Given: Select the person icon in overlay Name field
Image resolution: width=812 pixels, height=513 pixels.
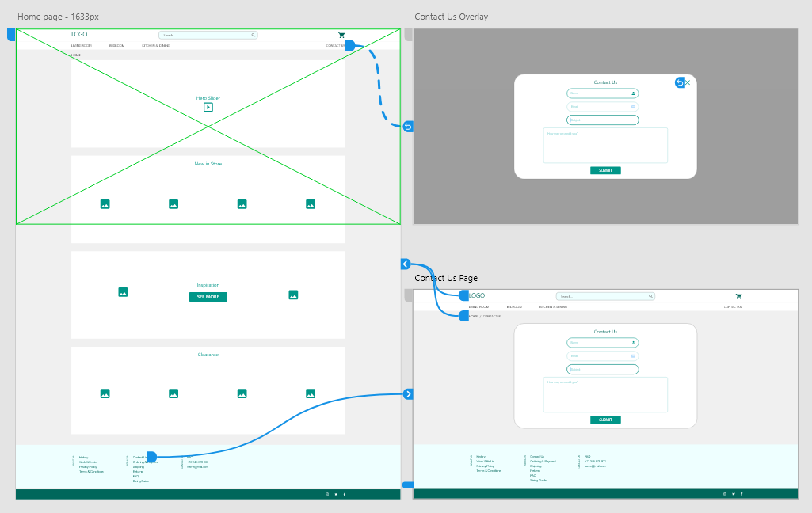Looking at the screenshot, I should [x=633, y=93].
